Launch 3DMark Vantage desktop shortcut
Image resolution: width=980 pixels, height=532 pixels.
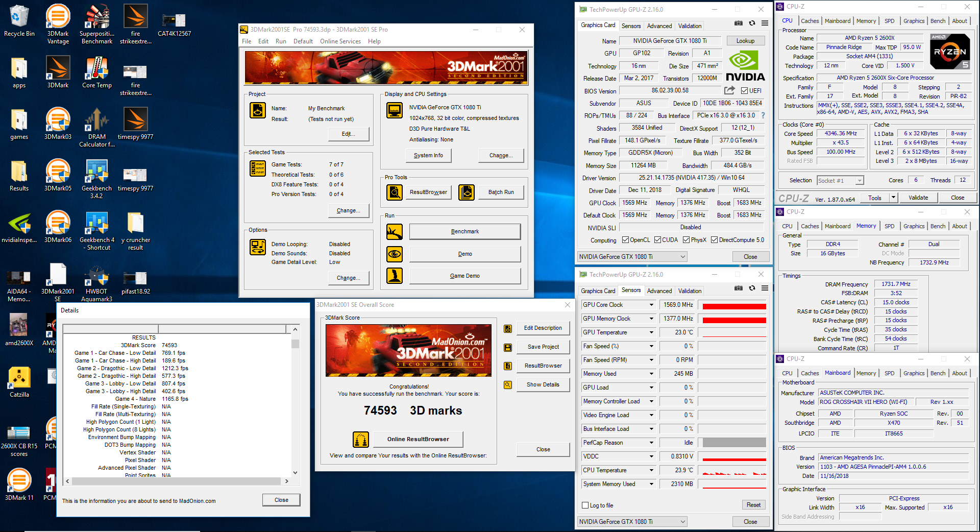coord(58,24)
